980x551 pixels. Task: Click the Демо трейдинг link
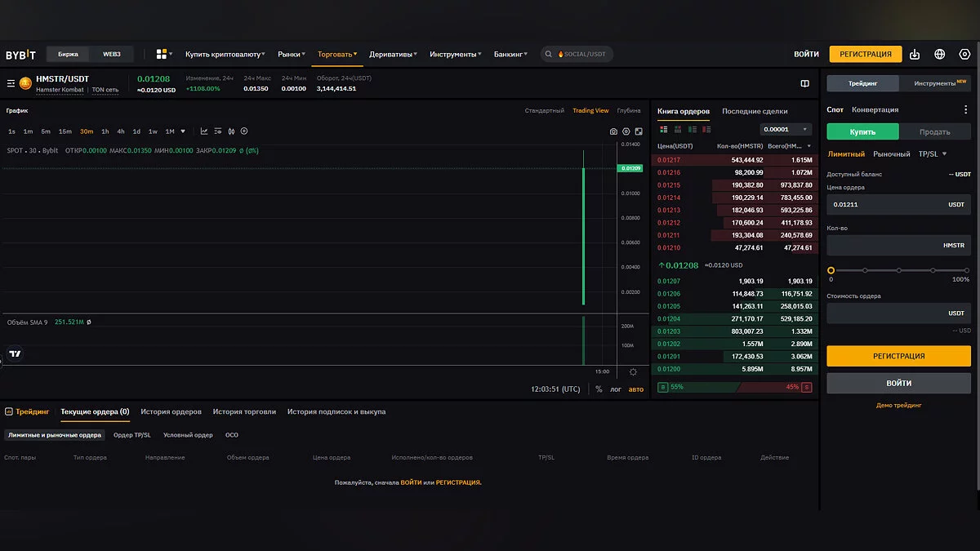coord(898,405)
